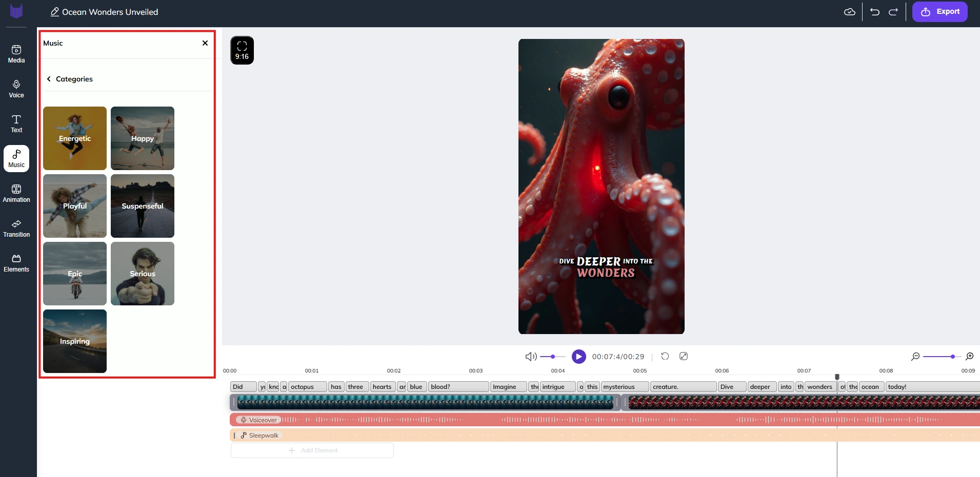Select the 'mysterious' caption chip

point(625,387)
